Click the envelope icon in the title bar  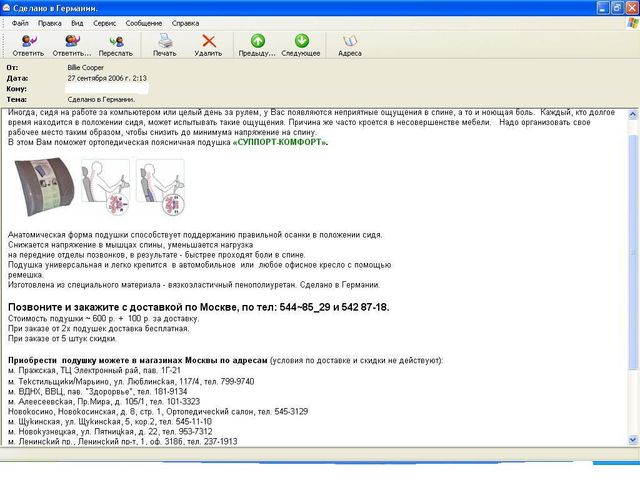click(9, 7)
